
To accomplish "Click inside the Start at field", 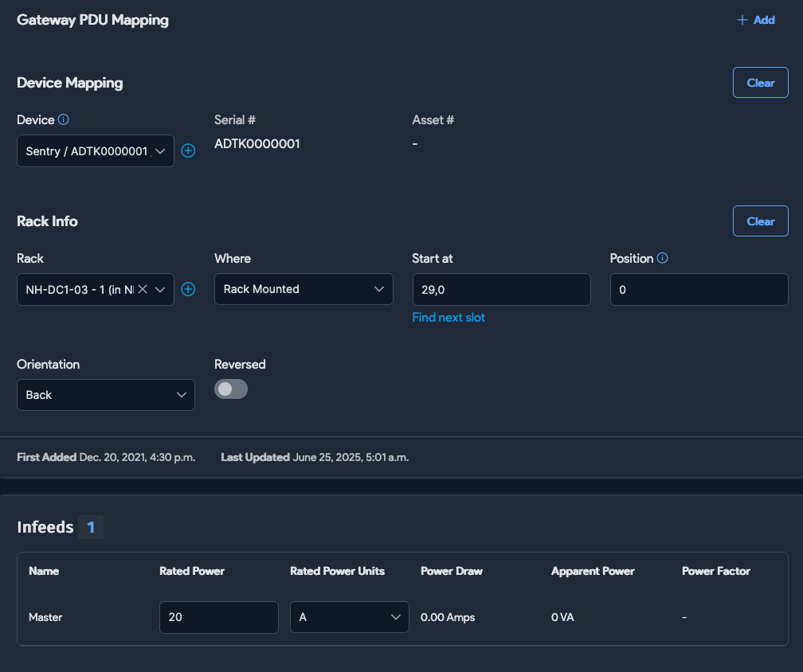I will tap(501, 289).
